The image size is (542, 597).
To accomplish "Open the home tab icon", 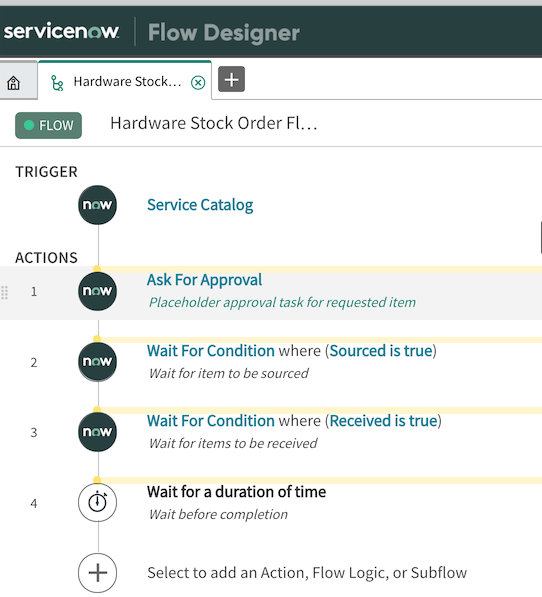I will 14,82.
